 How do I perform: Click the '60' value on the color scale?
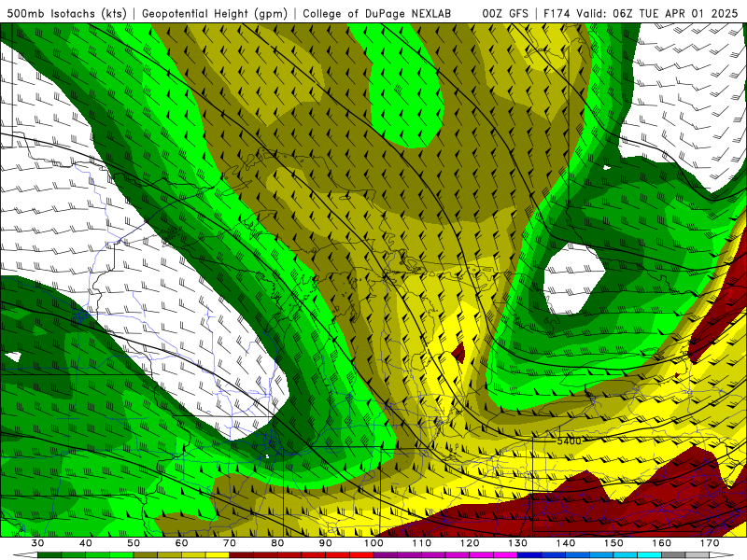pos(181,543)
